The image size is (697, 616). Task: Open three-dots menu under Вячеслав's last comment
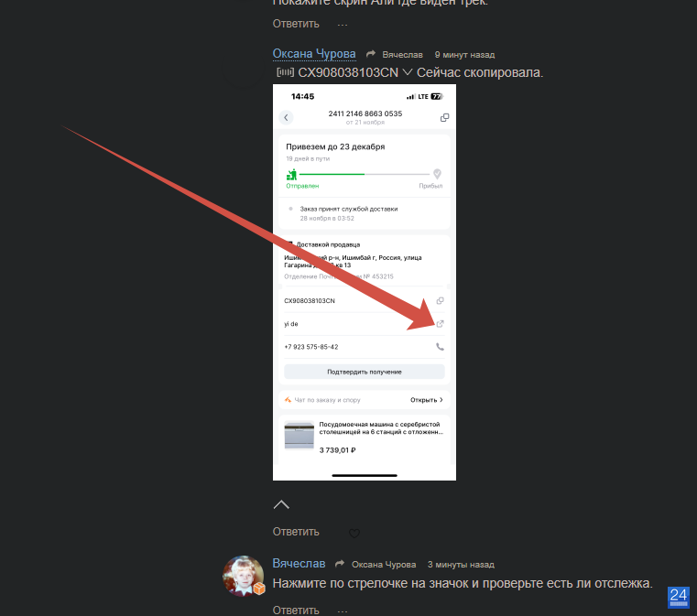click(343, 611)
